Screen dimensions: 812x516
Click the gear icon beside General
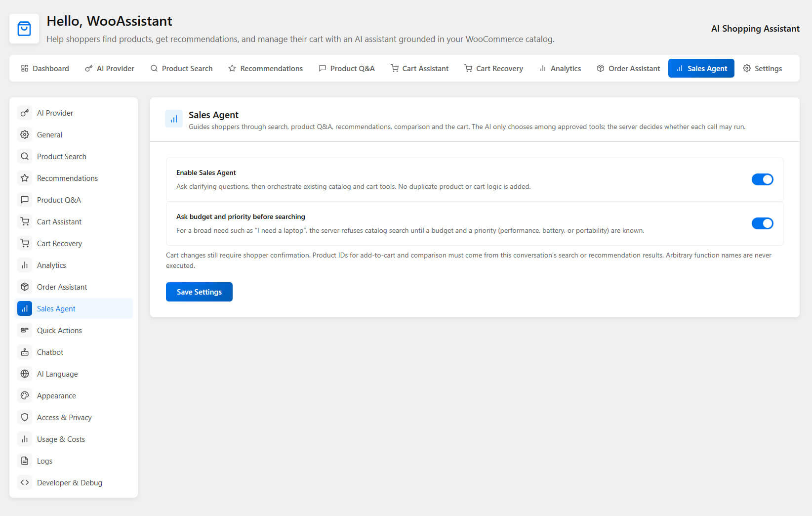click(25, 135)
